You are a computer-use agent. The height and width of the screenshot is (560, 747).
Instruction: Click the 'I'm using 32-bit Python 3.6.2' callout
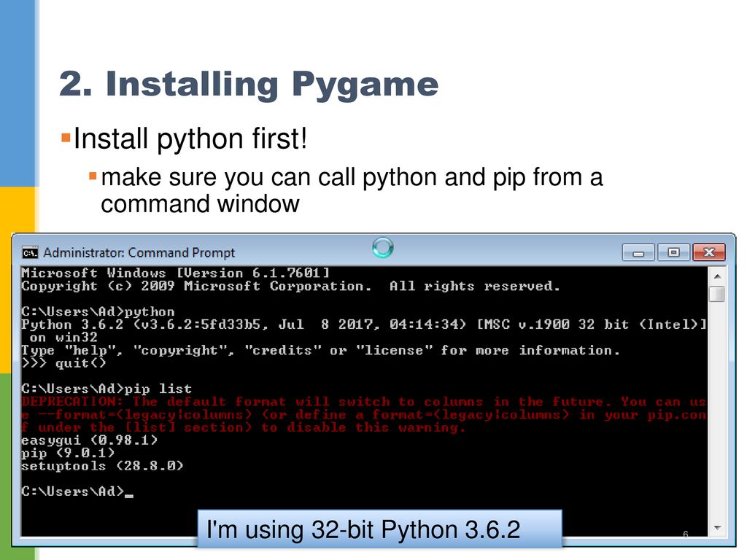coord(379,529)
